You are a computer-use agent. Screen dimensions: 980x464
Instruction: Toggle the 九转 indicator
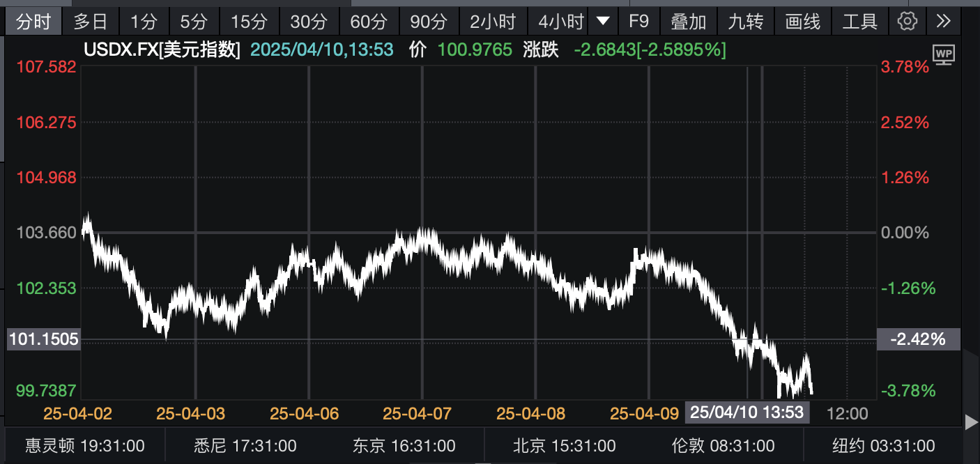tap(745, 22)
